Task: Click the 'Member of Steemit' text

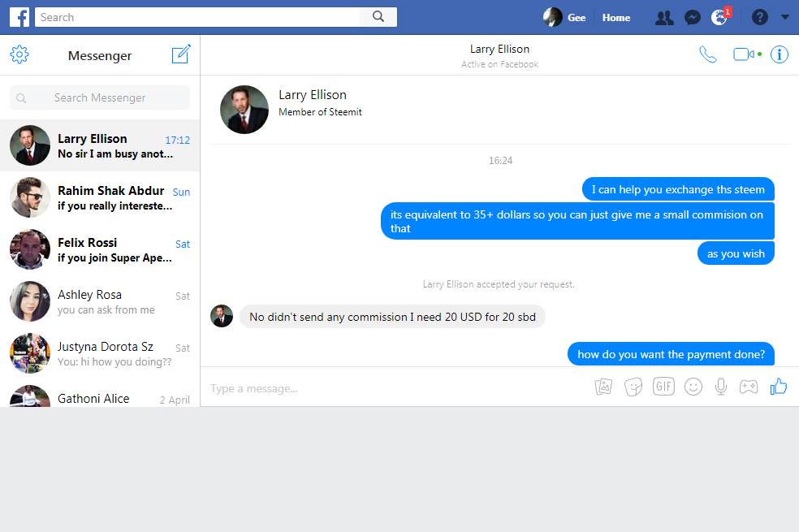Action: [x=320, y=112]
